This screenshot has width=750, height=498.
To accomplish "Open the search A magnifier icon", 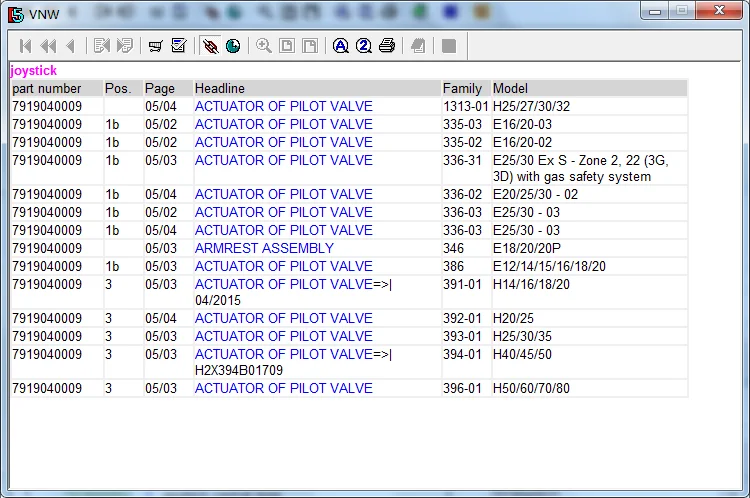I will 341,46.
